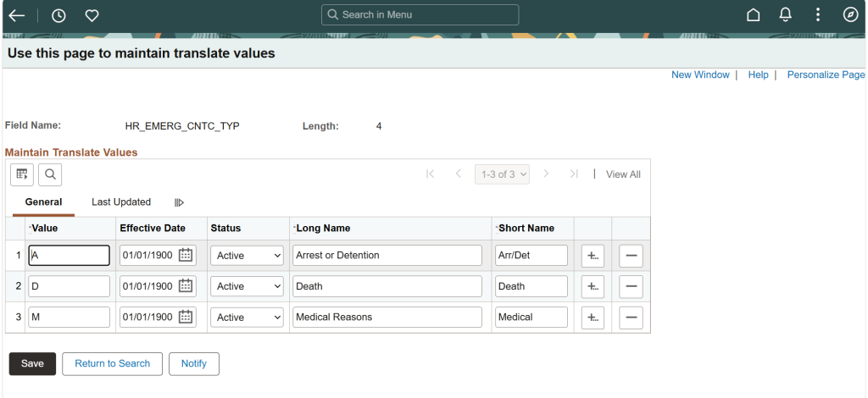Open NavBar compass icon
This screenshot has height=398, width=868.
point(850,15)
